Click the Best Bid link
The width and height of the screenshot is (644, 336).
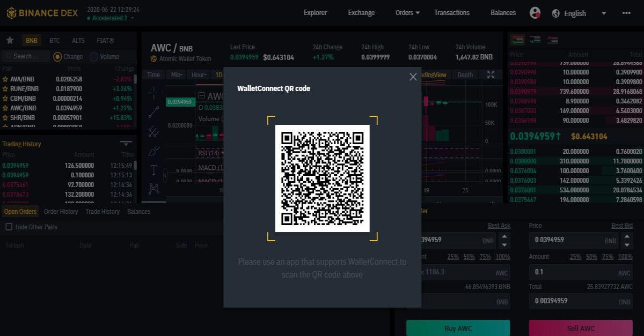click(622, 226)
